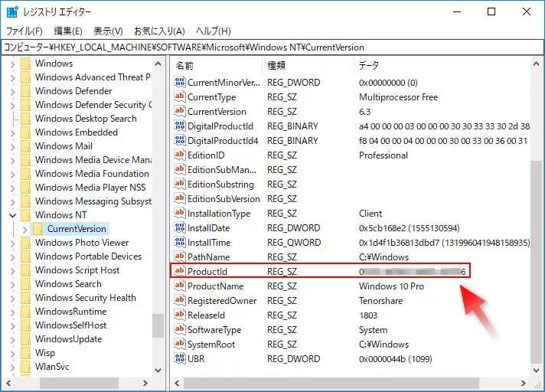Select the Windows Portable Devices key
545x392 pixels.
pos(88,256)
